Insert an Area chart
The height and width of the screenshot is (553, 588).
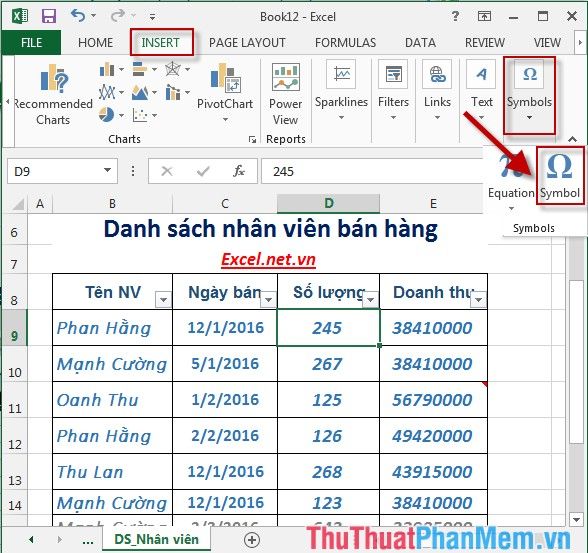tap(144, 92)
